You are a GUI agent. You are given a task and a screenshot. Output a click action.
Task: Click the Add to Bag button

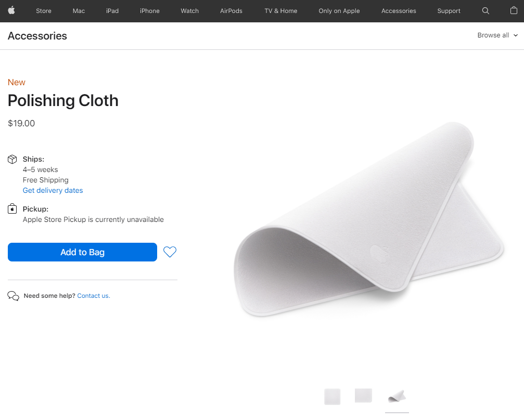[82, 252]
